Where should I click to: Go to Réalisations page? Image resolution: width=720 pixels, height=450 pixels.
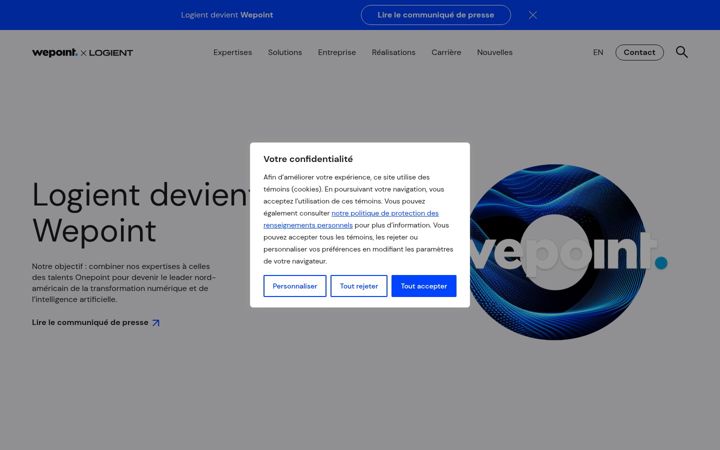394,52
